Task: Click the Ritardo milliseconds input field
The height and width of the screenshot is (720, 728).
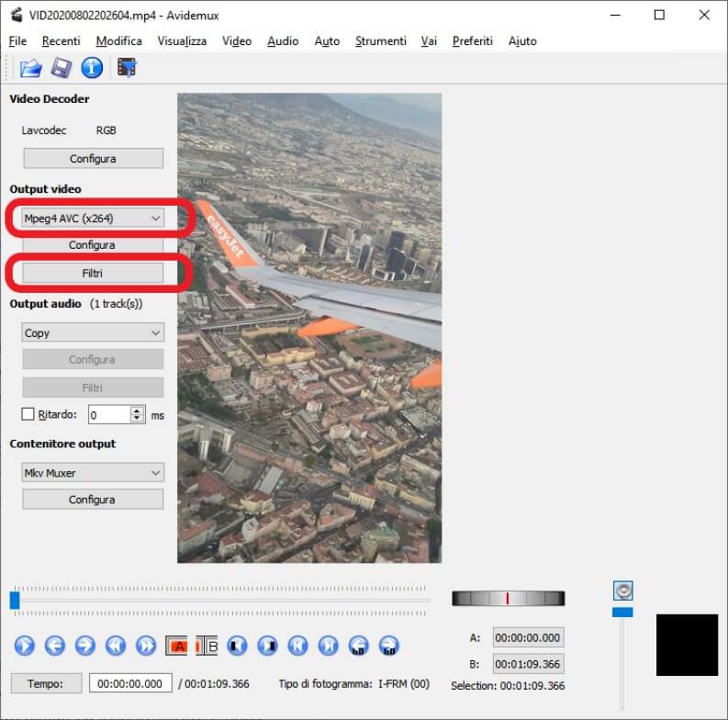Action: click(110, 414)
